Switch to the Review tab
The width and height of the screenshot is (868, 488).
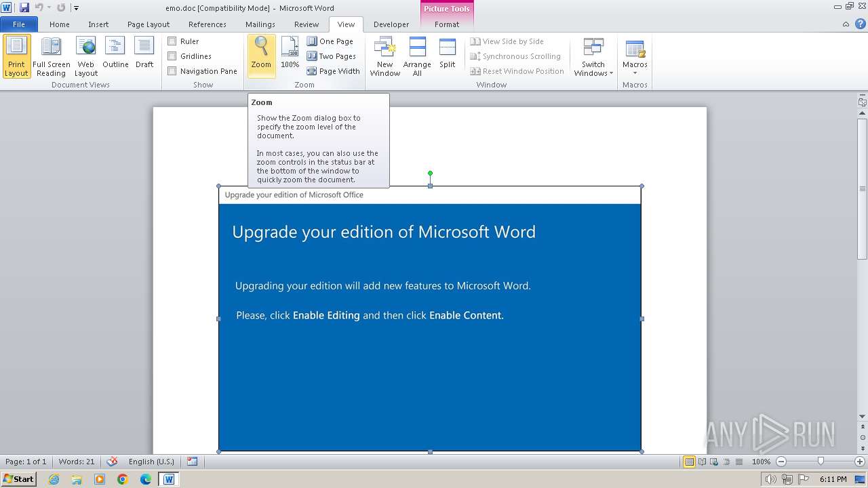(307, 24)
